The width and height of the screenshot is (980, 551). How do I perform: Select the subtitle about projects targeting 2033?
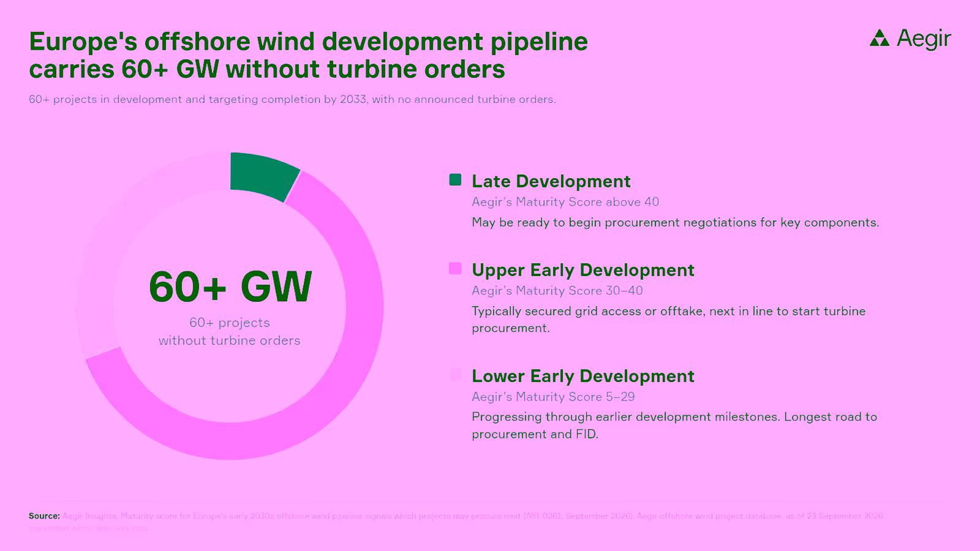(x=292, y=99)
